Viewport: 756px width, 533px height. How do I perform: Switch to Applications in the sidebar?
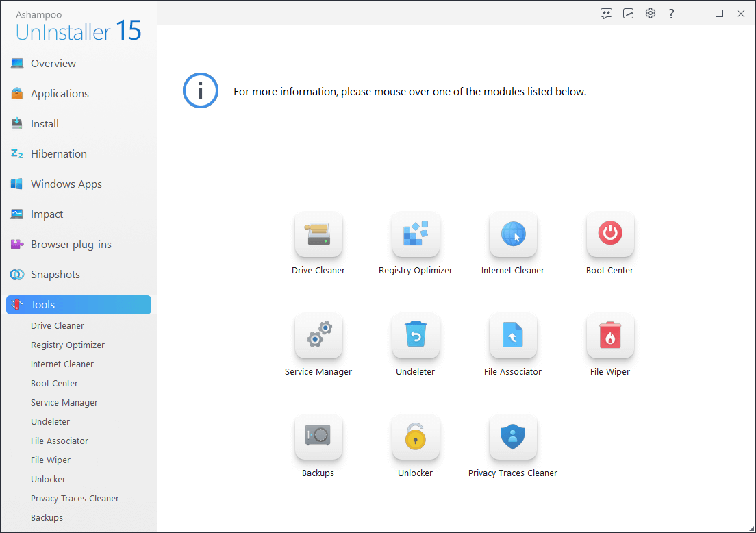coord(60,94)
